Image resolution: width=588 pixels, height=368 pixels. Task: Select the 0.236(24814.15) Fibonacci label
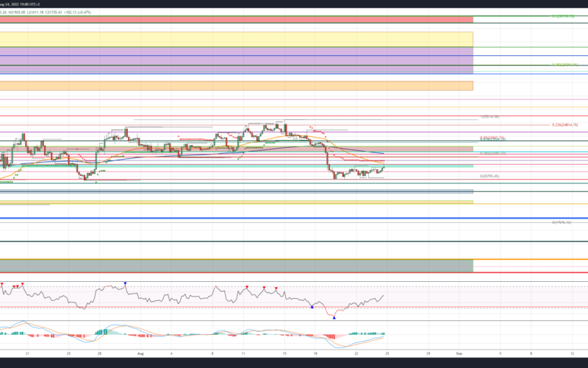[564, 124]
